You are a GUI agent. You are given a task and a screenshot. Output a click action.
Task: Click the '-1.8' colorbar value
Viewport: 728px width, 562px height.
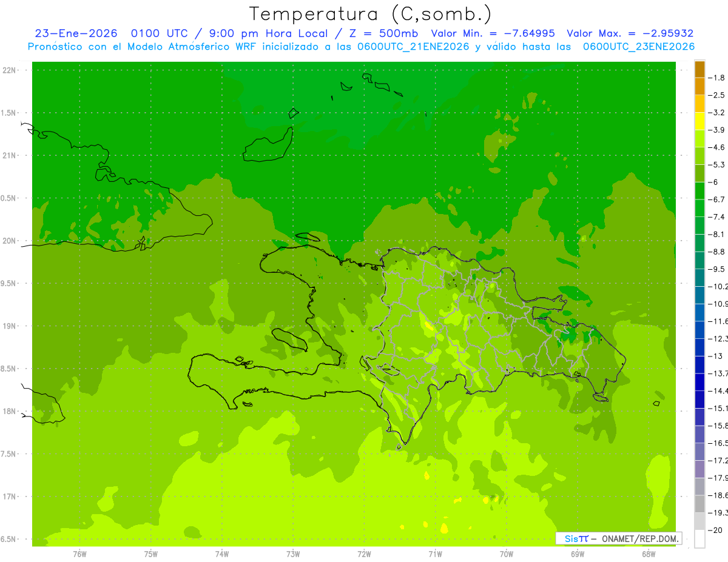click(716, 78)
